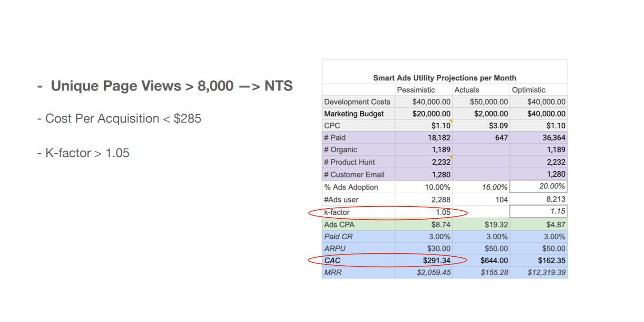Click the Marketing Budget row label
644x322 pixels.
(x=354, y=114)
